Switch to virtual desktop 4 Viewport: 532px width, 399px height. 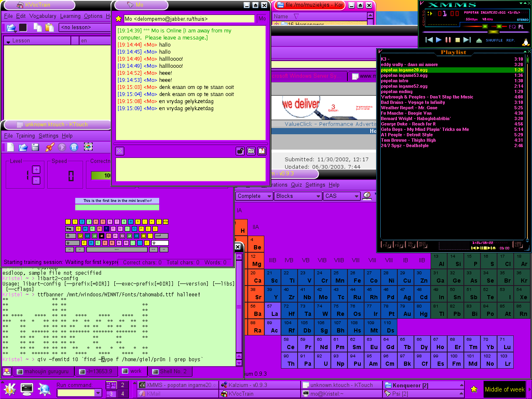click(123, 394)
